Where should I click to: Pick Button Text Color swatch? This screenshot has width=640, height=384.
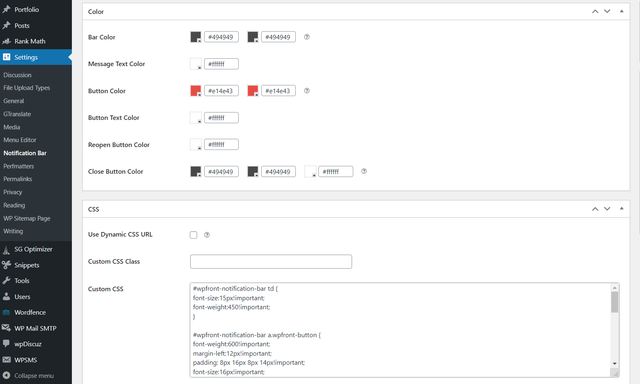coord(196,118)
